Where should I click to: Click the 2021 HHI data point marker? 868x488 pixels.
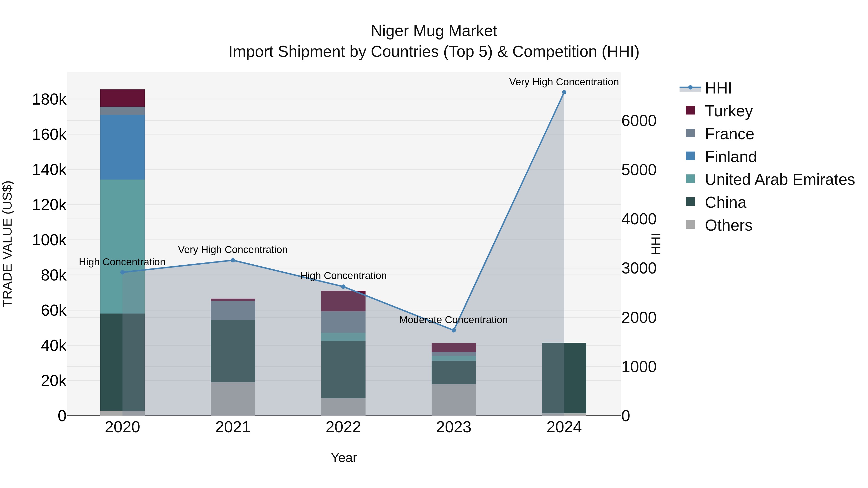(x=233, y=260)
